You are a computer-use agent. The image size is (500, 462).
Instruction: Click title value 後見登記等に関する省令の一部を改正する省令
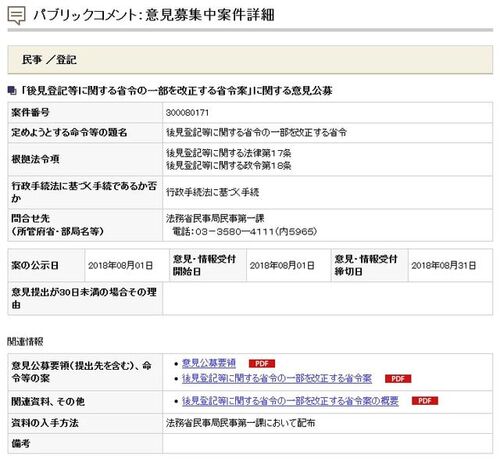(256, 132)
